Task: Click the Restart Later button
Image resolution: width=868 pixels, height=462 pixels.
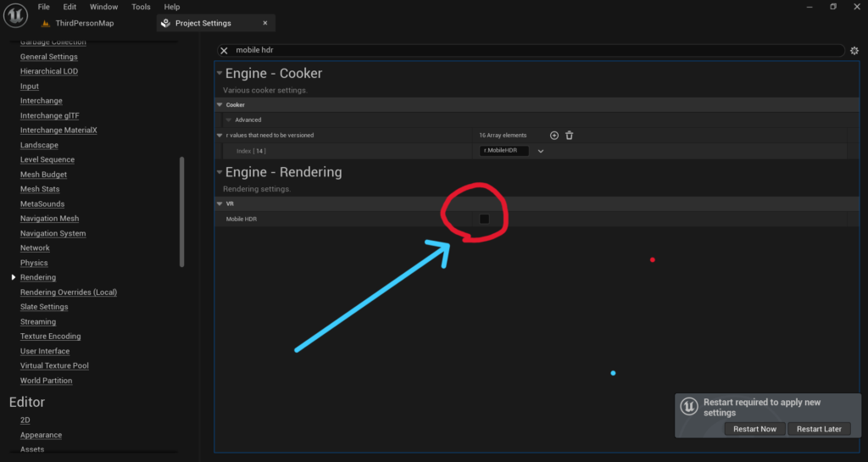Action: pos(819,429)
